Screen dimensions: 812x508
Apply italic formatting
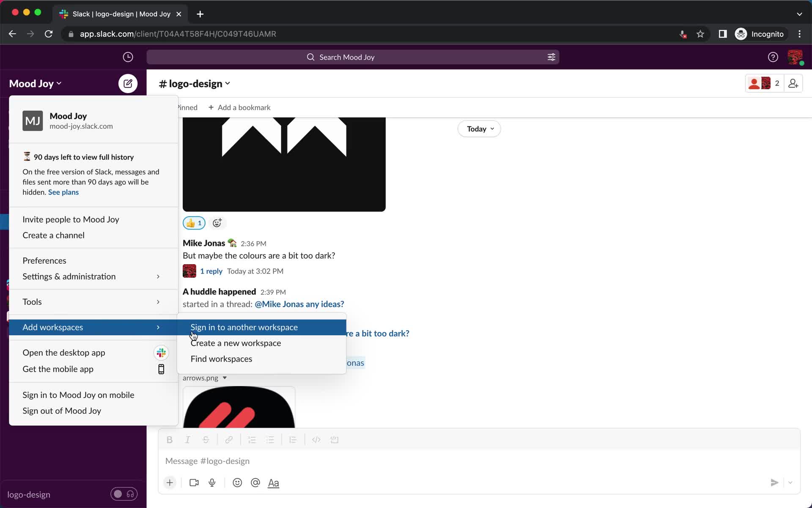click(x=187, y=440)
